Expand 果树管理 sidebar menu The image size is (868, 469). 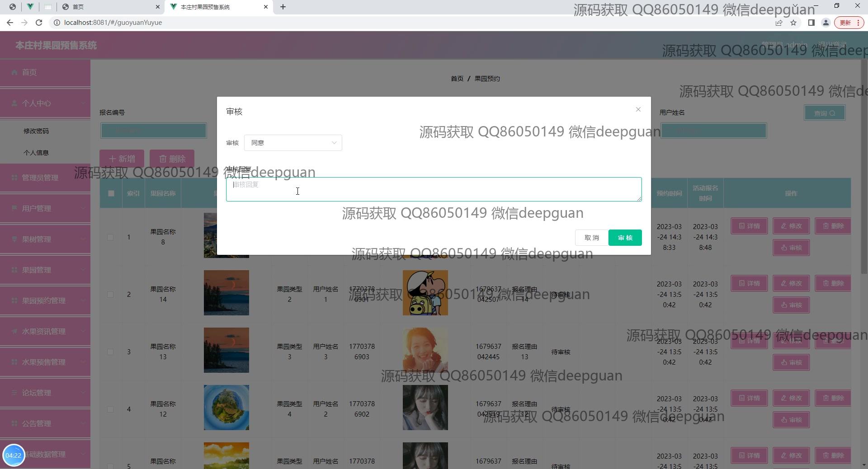[45, 239]
